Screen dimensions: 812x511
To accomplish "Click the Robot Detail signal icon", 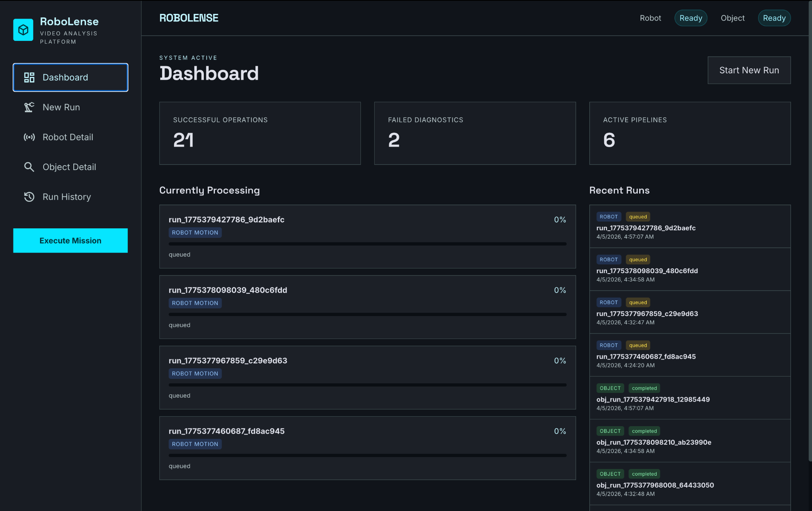I will pyautogui.click(x=29, y=137).
